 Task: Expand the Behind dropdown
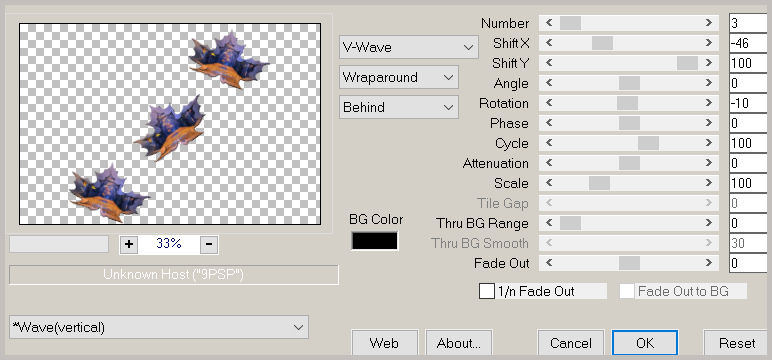399,107
